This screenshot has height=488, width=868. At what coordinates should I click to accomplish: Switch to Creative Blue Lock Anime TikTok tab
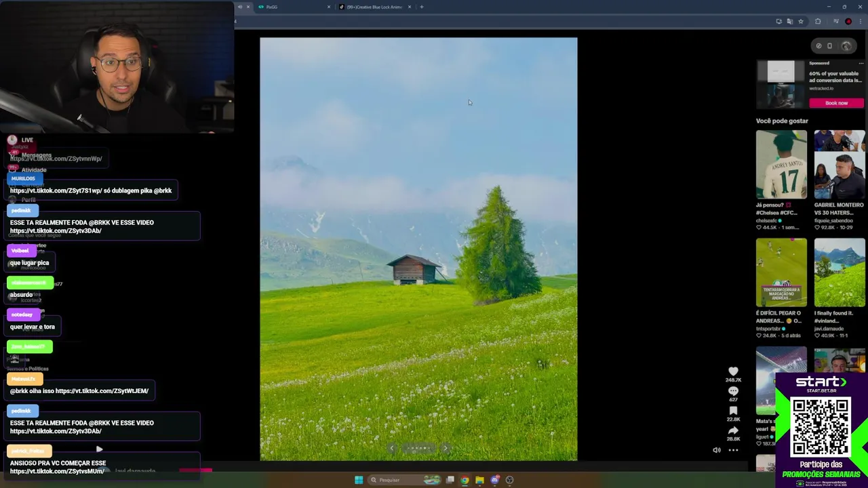[x=374, y=7]
